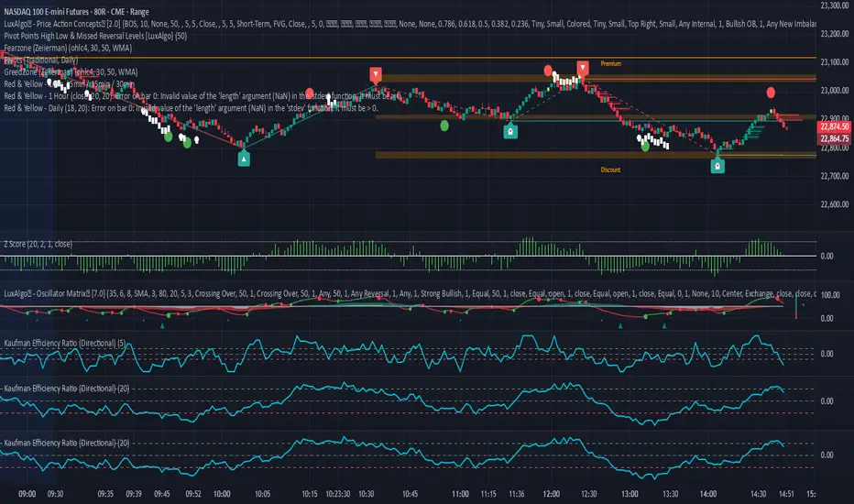Click the green circle marker near 10:30

click(444, 125)
